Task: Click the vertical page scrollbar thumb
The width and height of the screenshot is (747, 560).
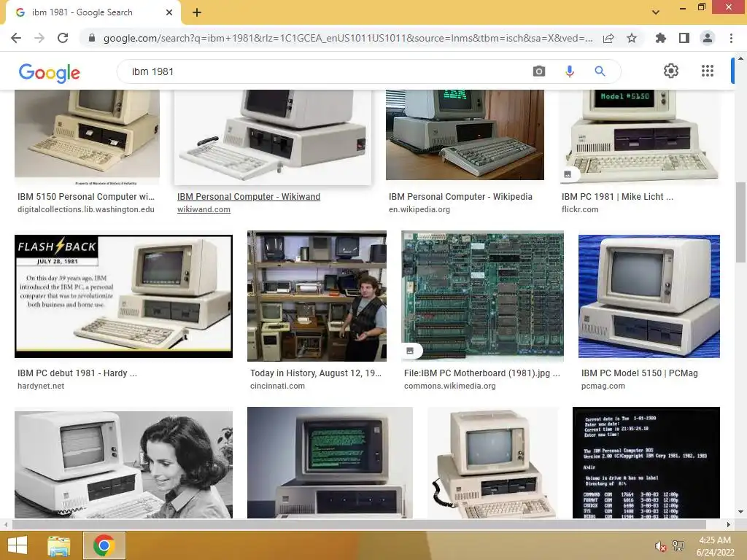Action: click(x=740, y=222)
